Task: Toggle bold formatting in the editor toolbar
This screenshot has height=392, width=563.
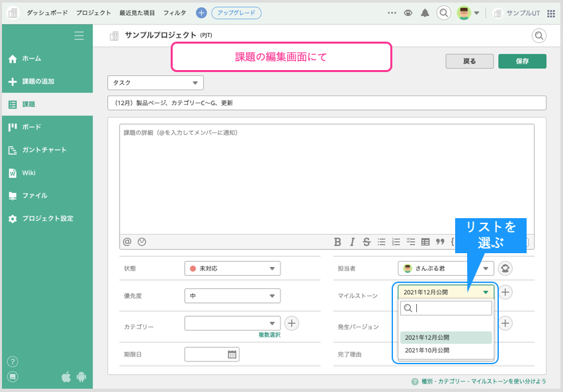Action: click(337, 242)
